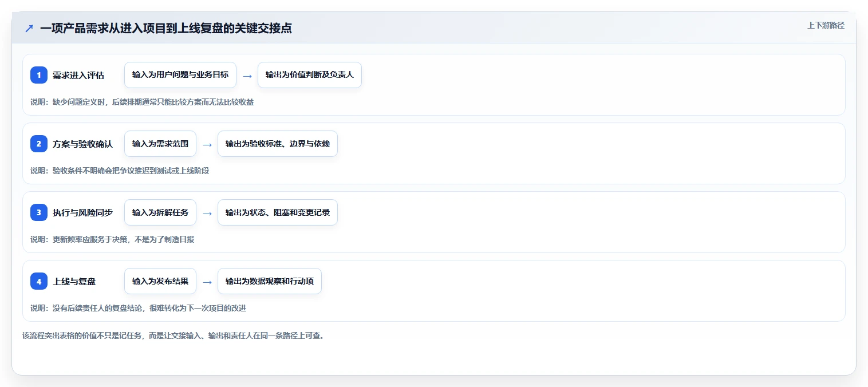Image resolution: width=868 pixels, height=387 pixels.
Task: Click the 上线与复盘 step title
Action: pyautogui.click(x=74, y=281)
